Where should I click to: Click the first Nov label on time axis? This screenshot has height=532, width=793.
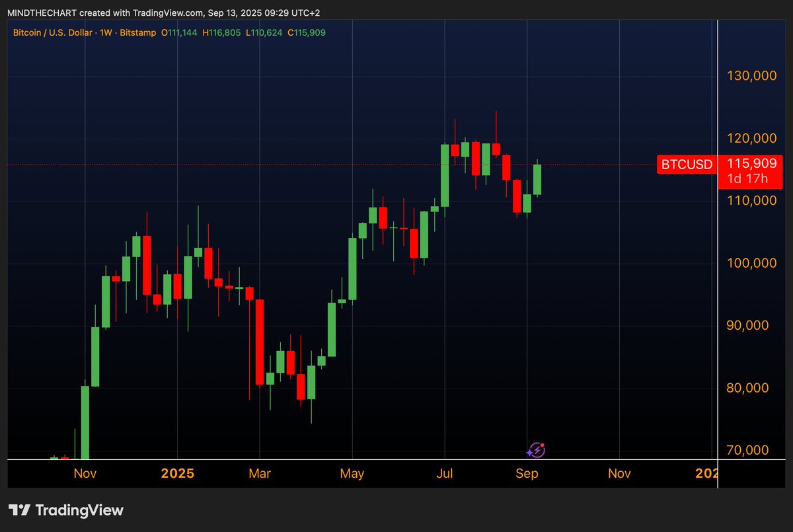pos(85,473)
